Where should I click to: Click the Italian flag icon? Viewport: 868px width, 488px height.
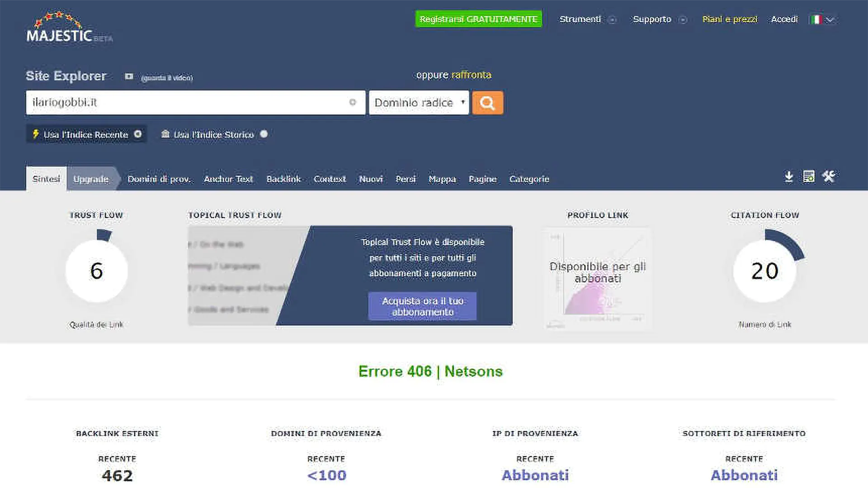coord(816,19)
